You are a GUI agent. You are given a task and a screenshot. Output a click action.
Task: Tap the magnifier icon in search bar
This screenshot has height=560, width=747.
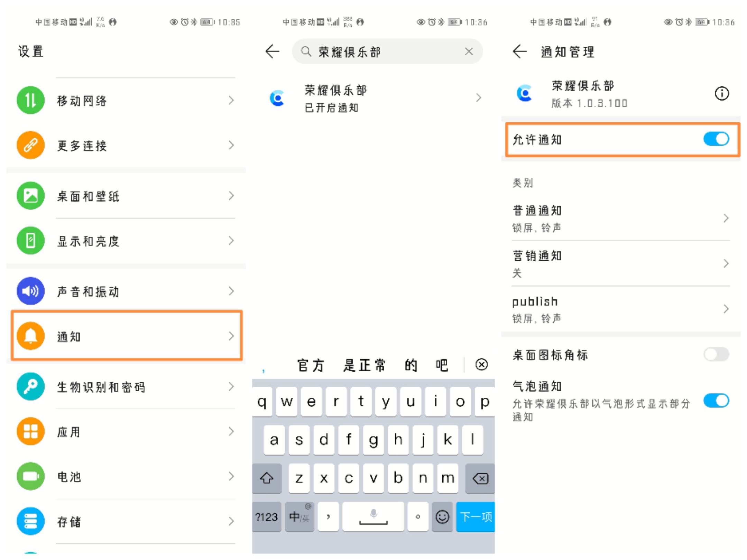[x=306, y=52]
